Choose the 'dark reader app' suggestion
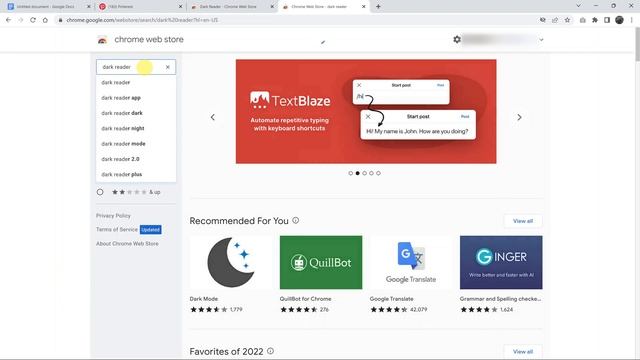 pyautogui.click(x=136, y=98)
